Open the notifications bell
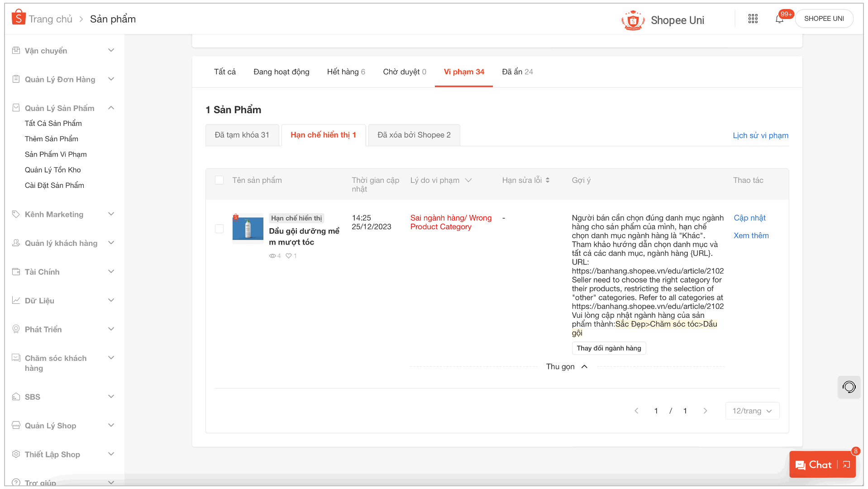 coord(779,19)
